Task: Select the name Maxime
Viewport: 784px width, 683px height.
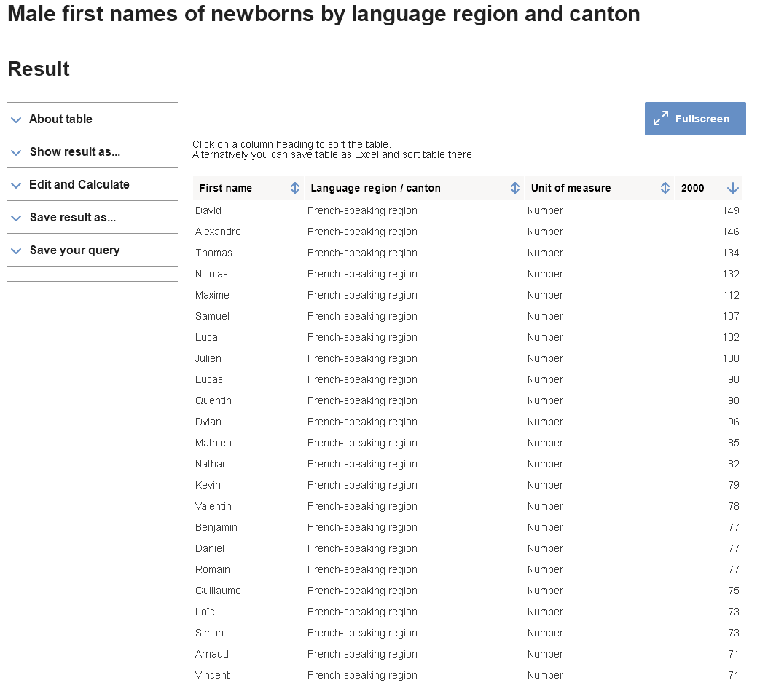Action: point(212,295)
